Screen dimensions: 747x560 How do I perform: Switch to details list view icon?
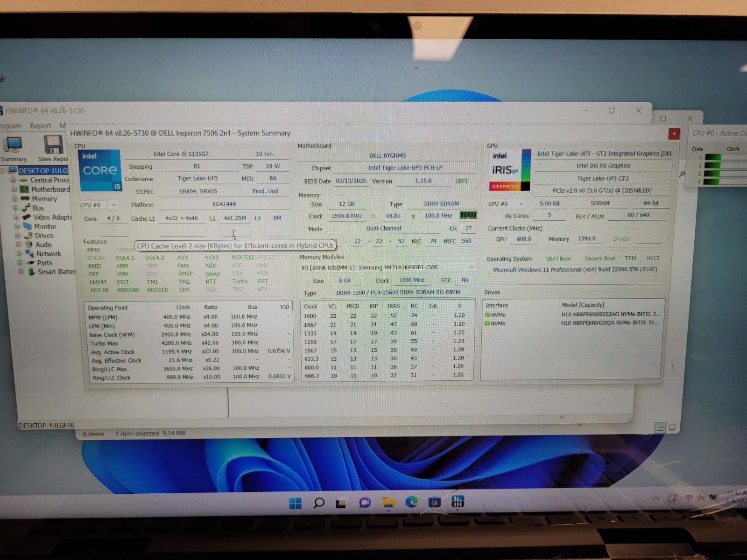(x=660, y=427)
